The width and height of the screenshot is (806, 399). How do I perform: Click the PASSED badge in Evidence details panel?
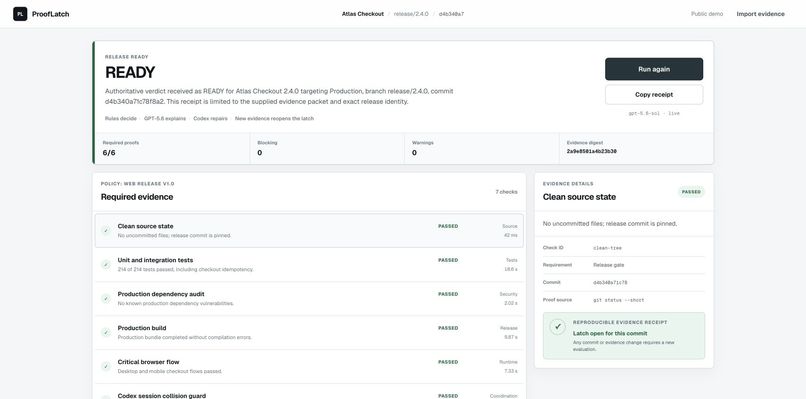(691, 192)
